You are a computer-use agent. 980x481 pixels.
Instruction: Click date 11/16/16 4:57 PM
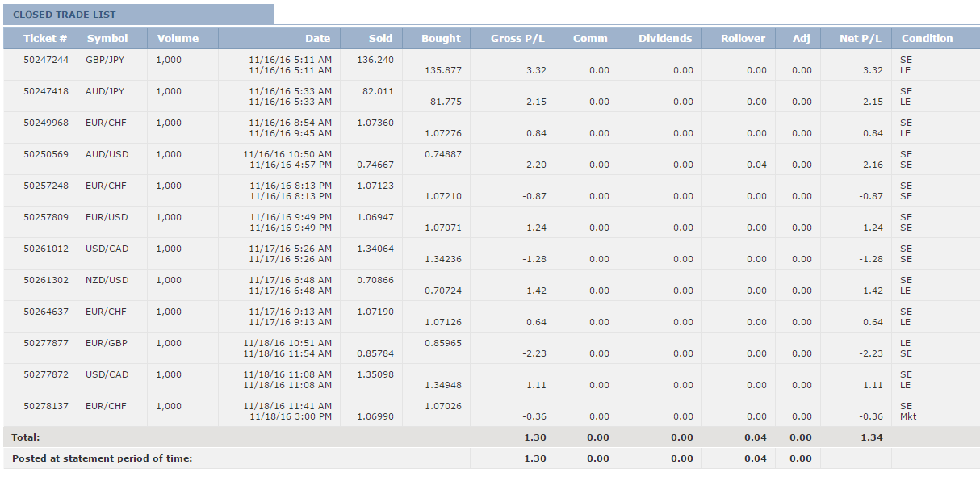(x=290, y=165)
